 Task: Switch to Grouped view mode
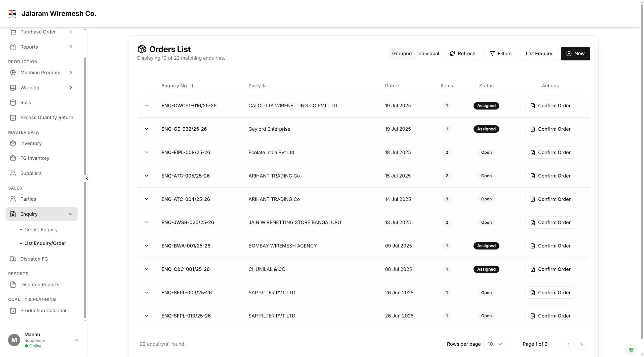[401, 53]
